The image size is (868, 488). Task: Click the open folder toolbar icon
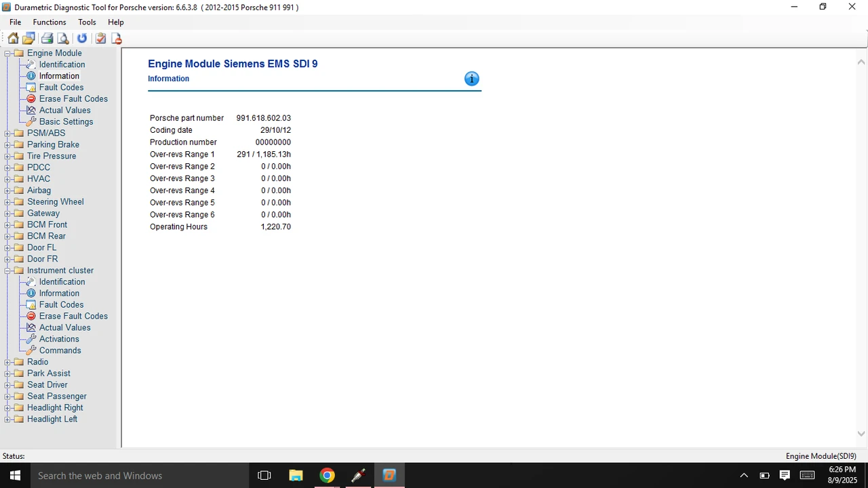[28, 39]
